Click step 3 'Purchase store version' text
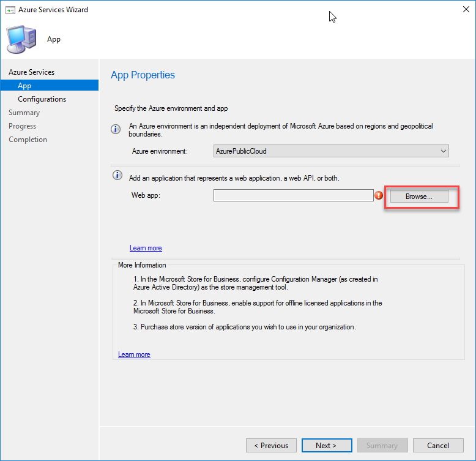The image size is (476, 461). pos(244,327)
